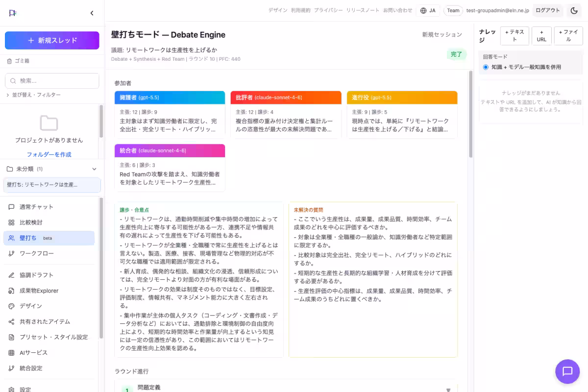Open 成果物Explorer icon
This screenshot has height=392, width=588.
click(11, 291)
